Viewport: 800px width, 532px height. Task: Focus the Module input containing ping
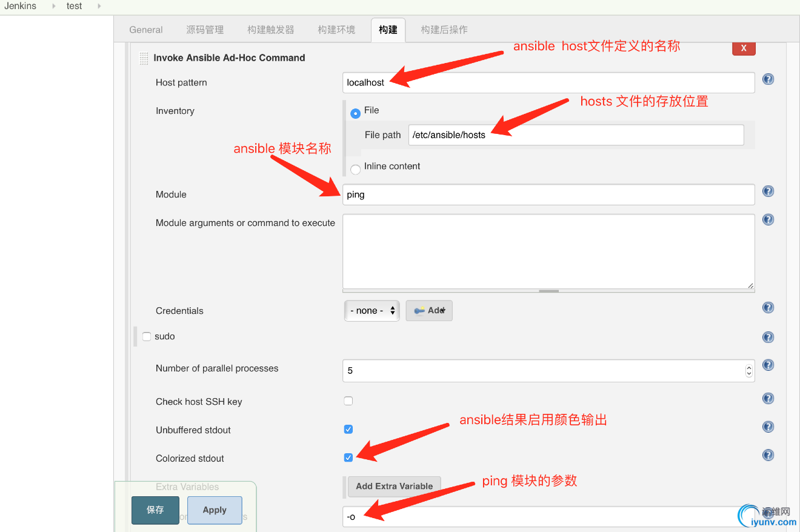click(x=548, y=195)
